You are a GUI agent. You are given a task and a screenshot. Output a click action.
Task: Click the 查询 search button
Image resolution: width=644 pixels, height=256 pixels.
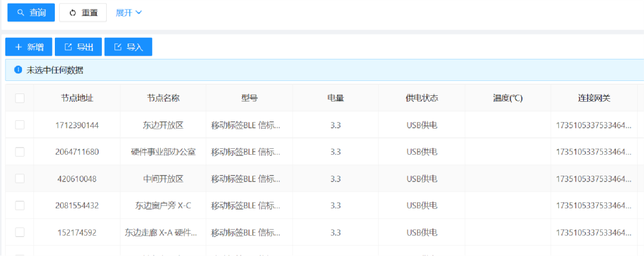click(x=31, y=13)
